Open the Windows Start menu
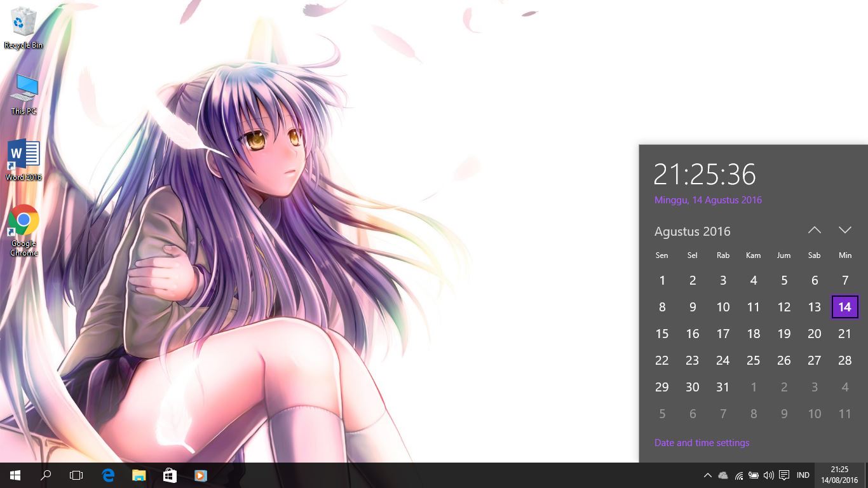 [x=15, y=475]
